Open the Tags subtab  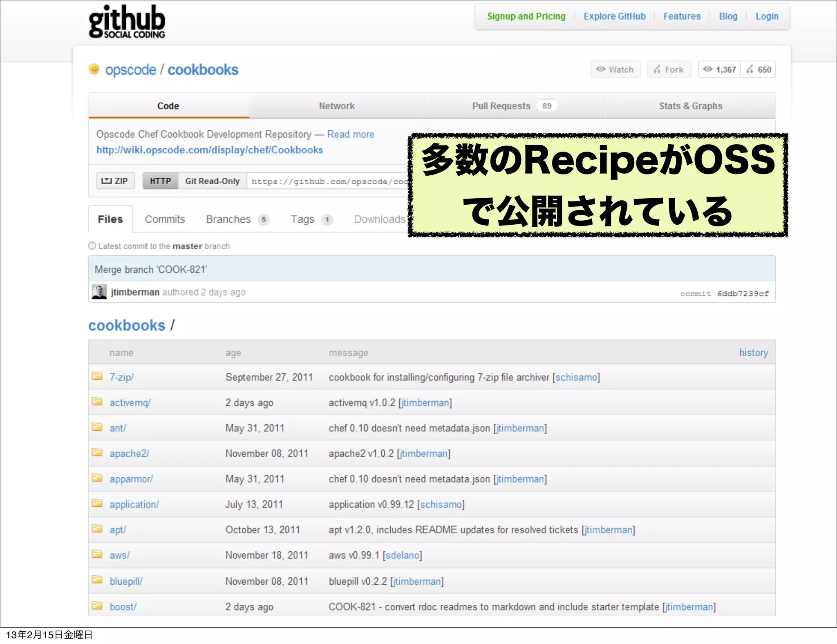(312, 219)
